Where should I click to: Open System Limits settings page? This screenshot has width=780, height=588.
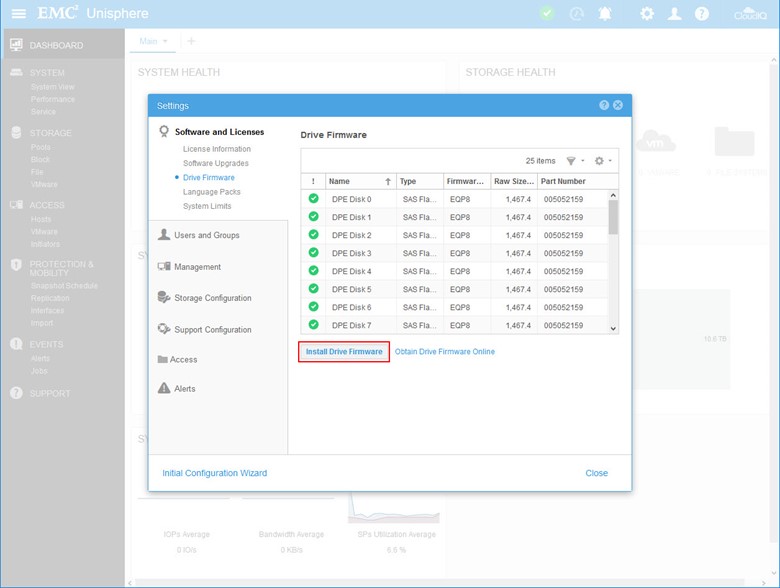[207, 206]
